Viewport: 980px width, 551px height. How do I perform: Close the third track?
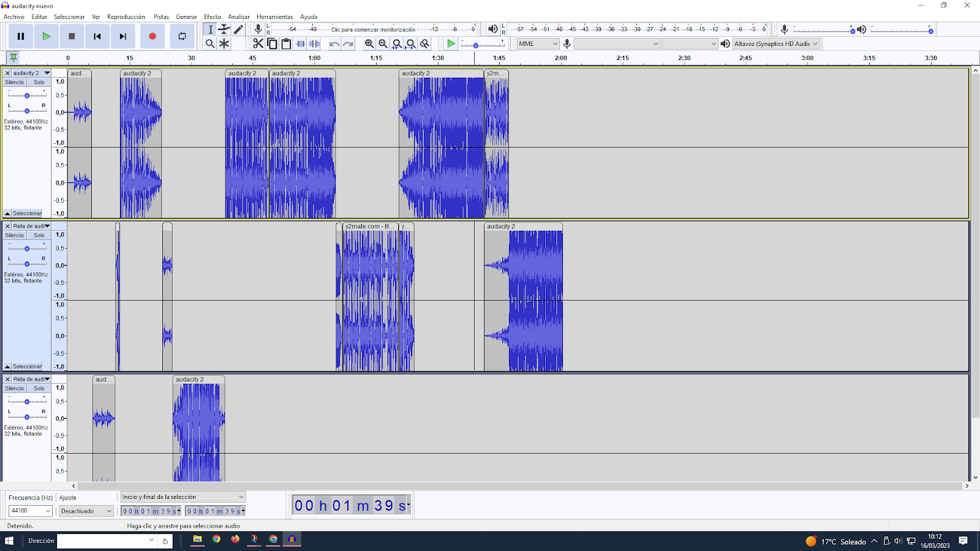coord(7,379)
